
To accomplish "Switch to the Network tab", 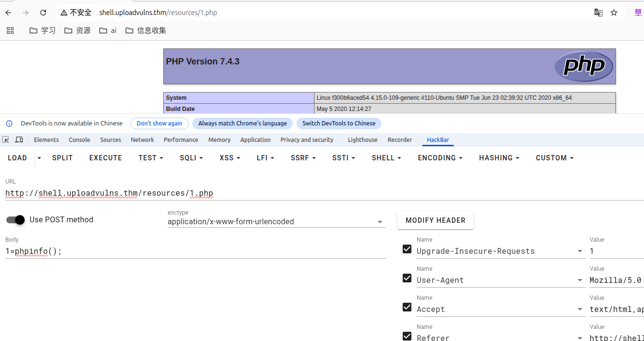I will pos(142,139).
